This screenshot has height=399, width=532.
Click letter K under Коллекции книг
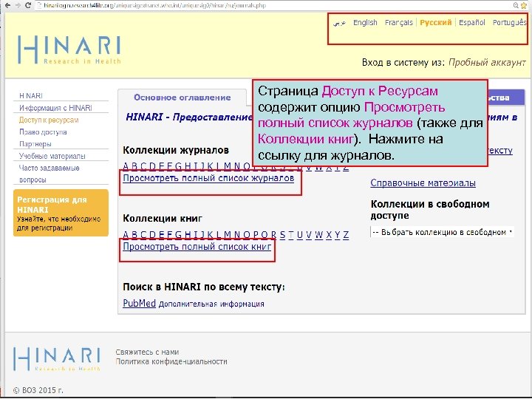click(211, 235)
